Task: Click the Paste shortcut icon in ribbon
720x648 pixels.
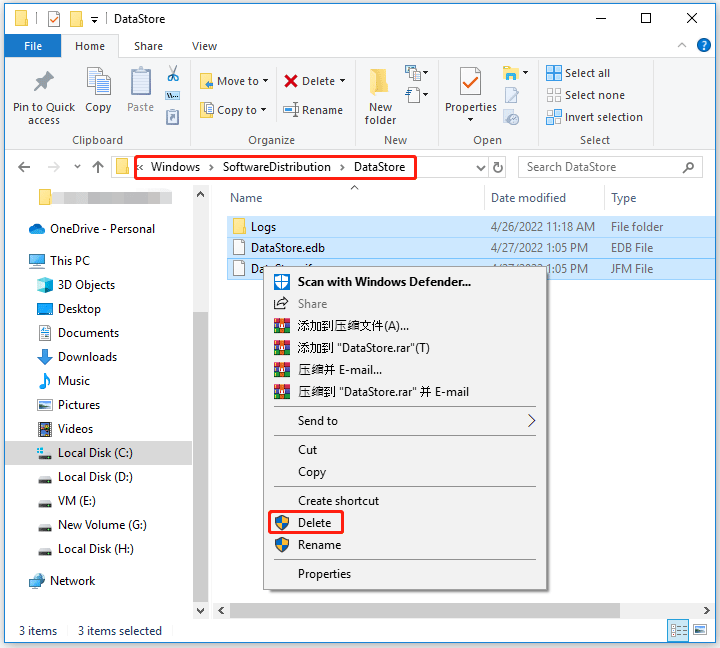Action: [173, 117]
